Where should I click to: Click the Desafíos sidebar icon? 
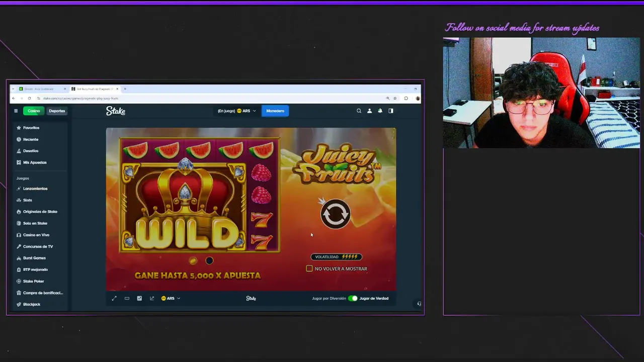tap(19, 151)
